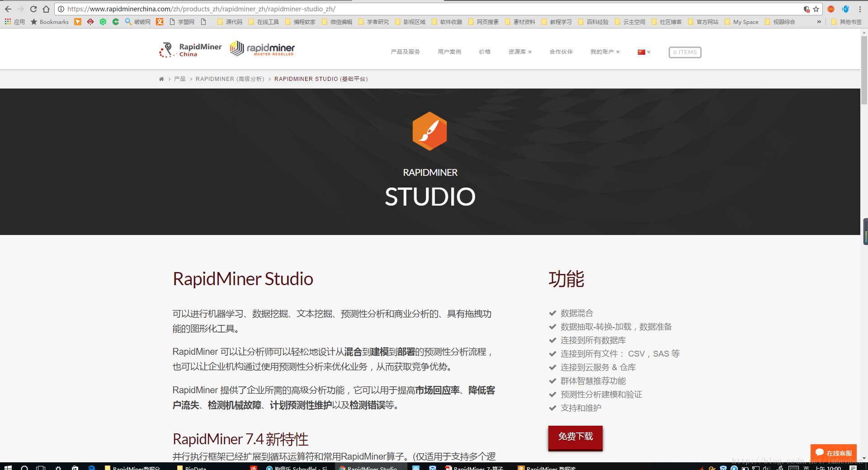Click the home icon in breadcrumb

click(161, 79)
